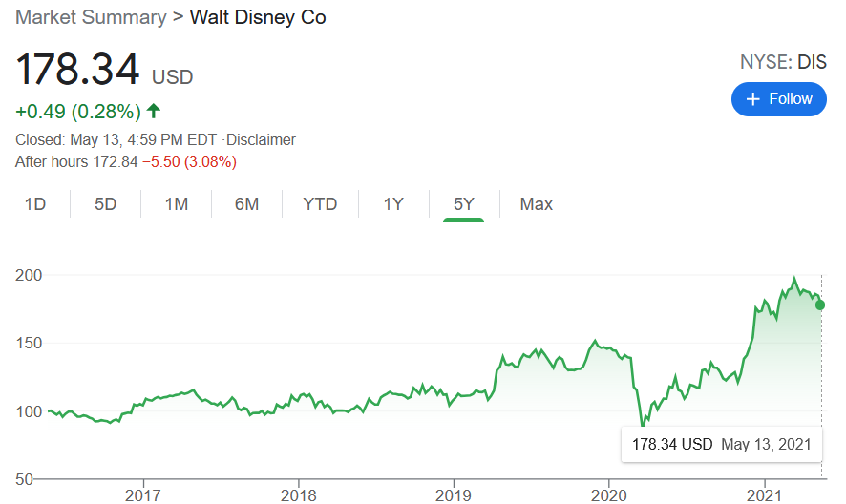The width and height of the screenshot is (846, 504).
Task: Click the green up arrow icon
Action: pyautogui.click(x=154, y=112)
